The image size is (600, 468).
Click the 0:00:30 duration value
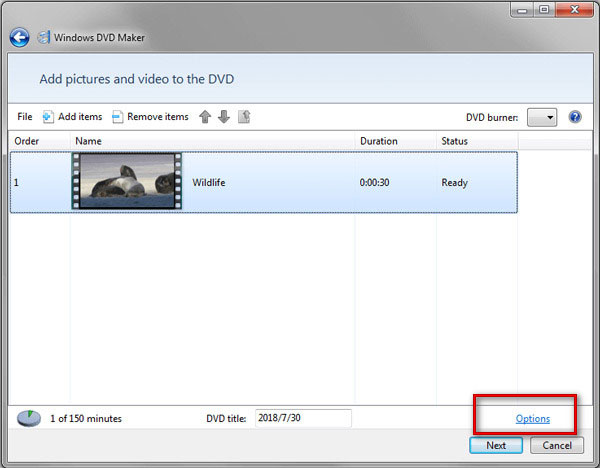click(374, 183)
